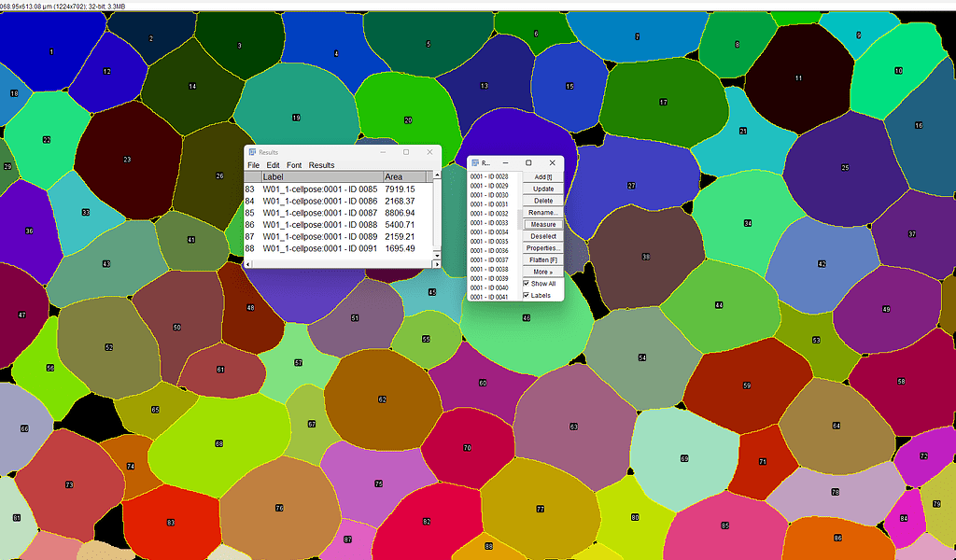956x560 pixels.
Task: Open the Edit menu in the Results window
Action: pos(272,165)
